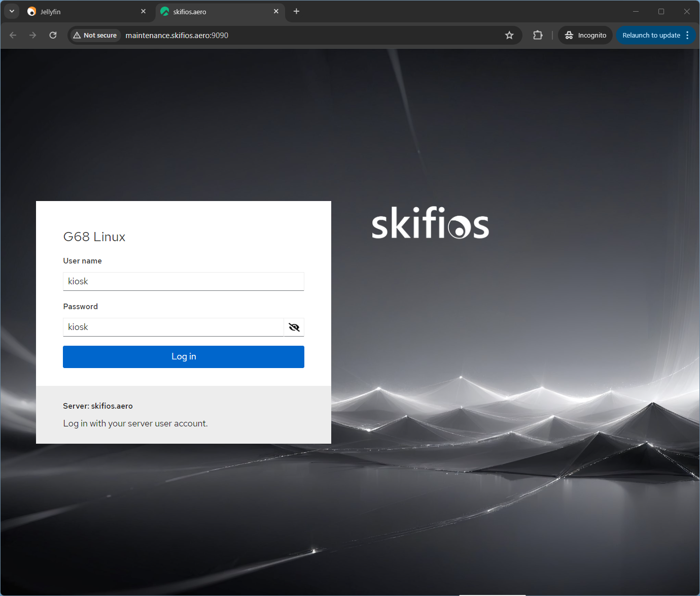The image size is (700, 596).
Task: Click the Incognito indicator
Action: pyautogui.click(x=585, y=35)
